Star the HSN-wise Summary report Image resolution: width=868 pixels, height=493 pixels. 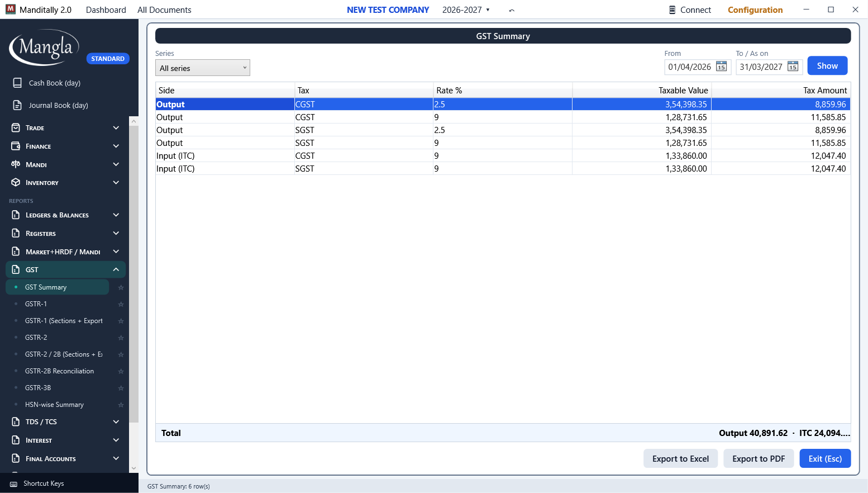[x=121, y=405]
